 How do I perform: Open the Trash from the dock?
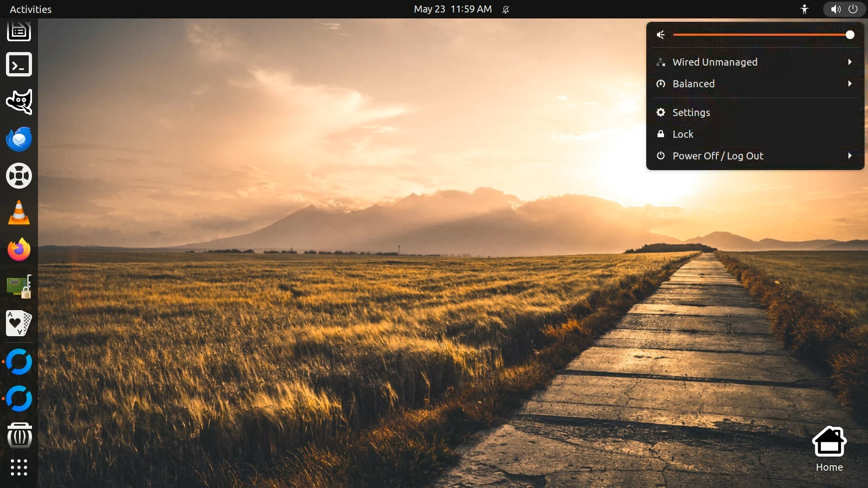[19, 435]
